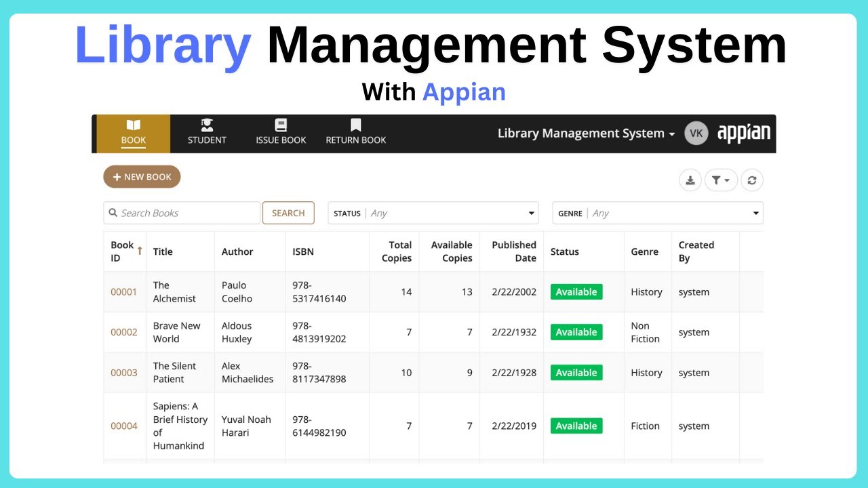Click the refresh grid icon
868x488 pixels.
[x=752, y=180]
